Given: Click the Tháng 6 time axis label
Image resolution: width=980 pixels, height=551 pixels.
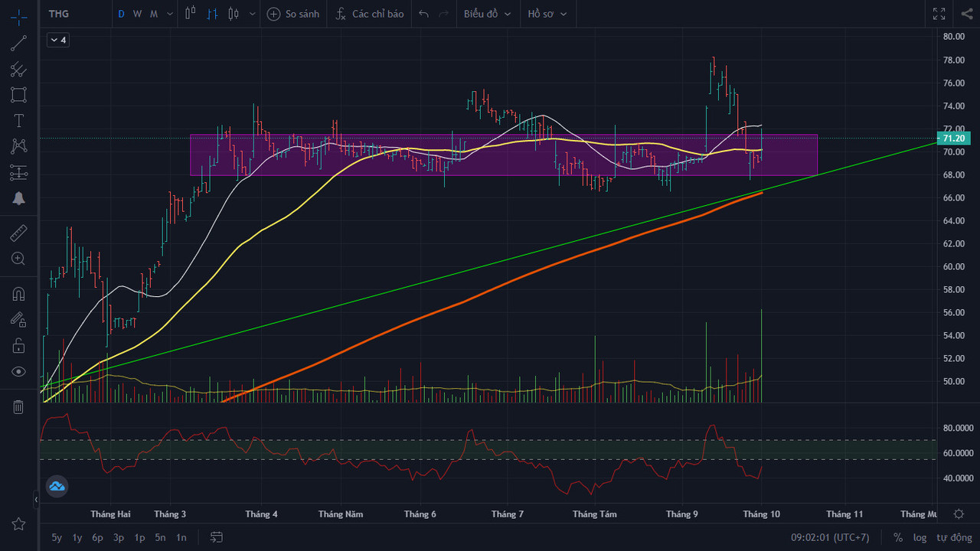Looking at the screenshot, I should click(x=420, y=514).
